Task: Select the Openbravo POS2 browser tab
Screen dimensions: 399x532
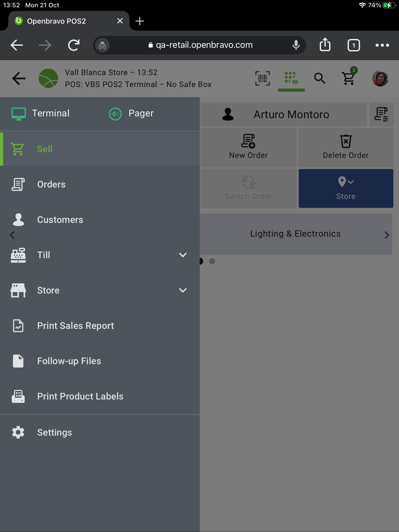Action: pos(69,21)
